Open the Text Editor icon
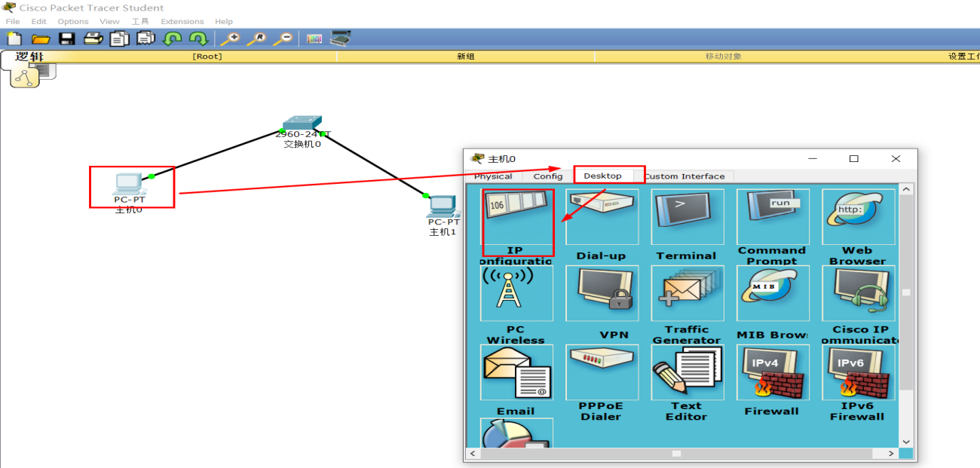 tap(688, 373)
